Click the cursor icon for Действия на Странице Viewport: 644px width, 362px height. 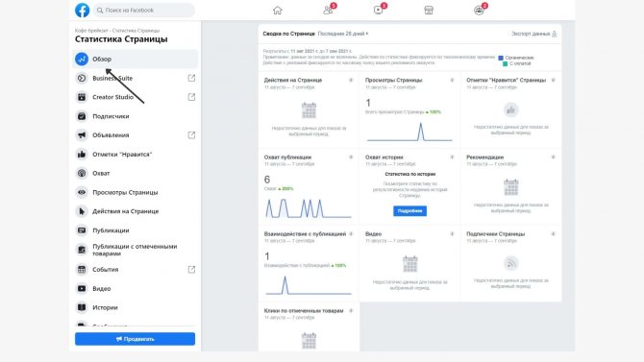(82, 211)
